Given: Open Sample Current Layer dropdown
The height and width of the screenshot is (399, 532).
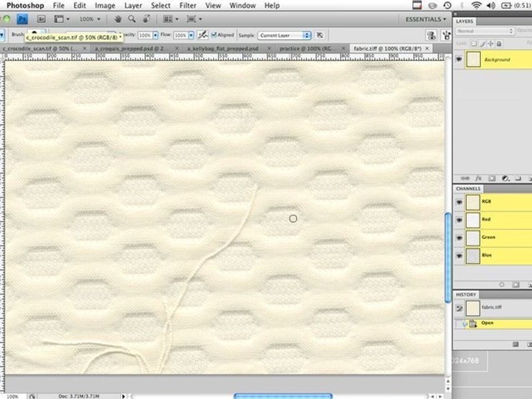Looking at the screenshot, I should [284, 35].
